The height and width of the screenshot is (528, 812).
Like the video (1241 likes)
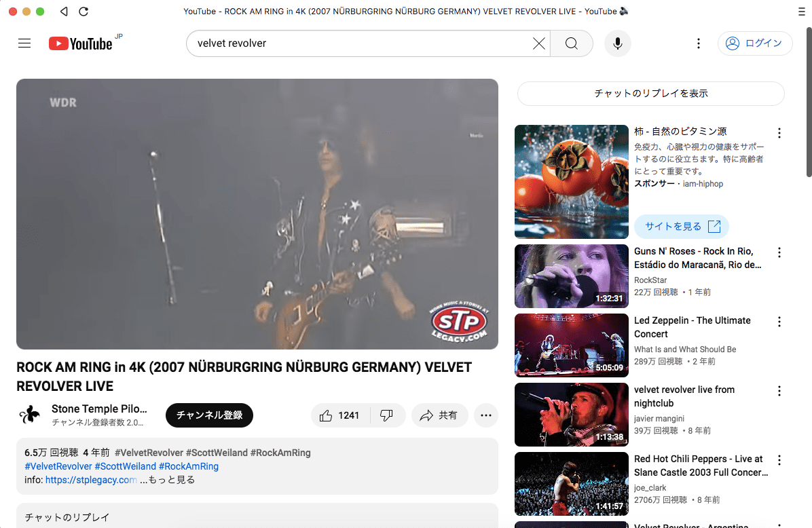tap(339, 415)
